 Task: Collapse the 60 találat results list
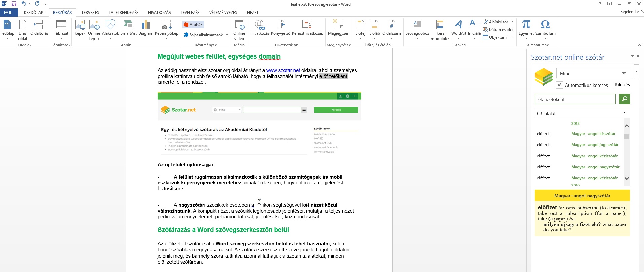point(624,113)
